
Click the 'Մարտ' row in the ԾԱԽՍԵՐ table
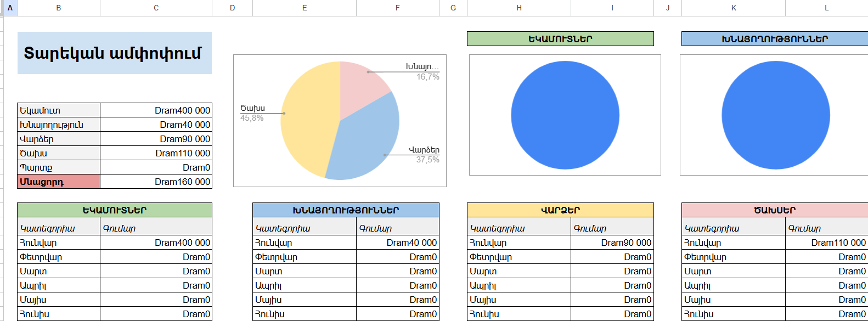[x=733, y=271]
